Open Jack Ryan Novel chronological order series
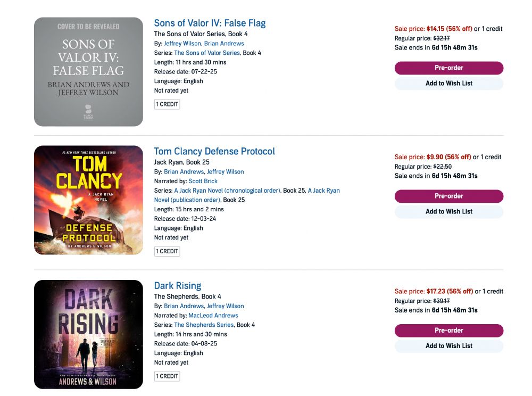 click(x=227, y=191)
